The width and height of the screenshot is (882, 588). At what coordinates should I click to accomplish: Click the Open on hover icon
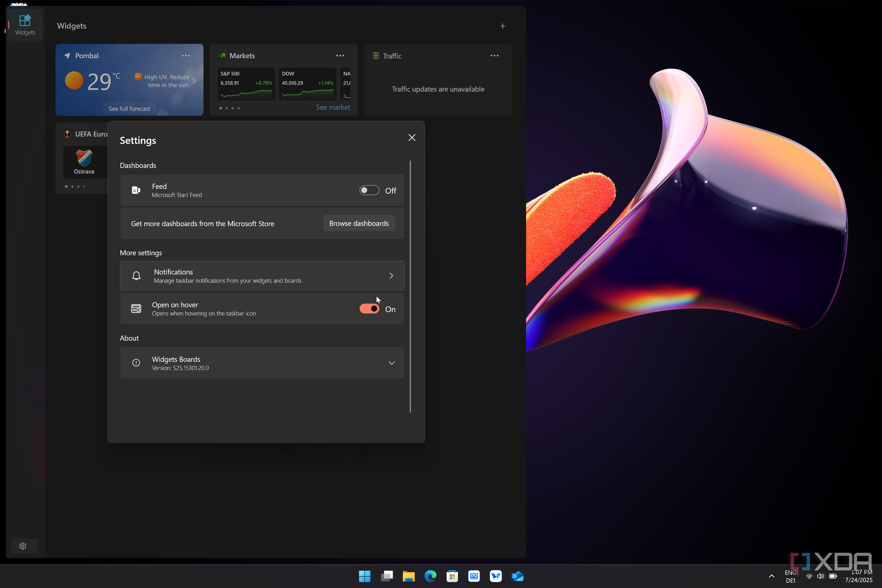[136, 309]
